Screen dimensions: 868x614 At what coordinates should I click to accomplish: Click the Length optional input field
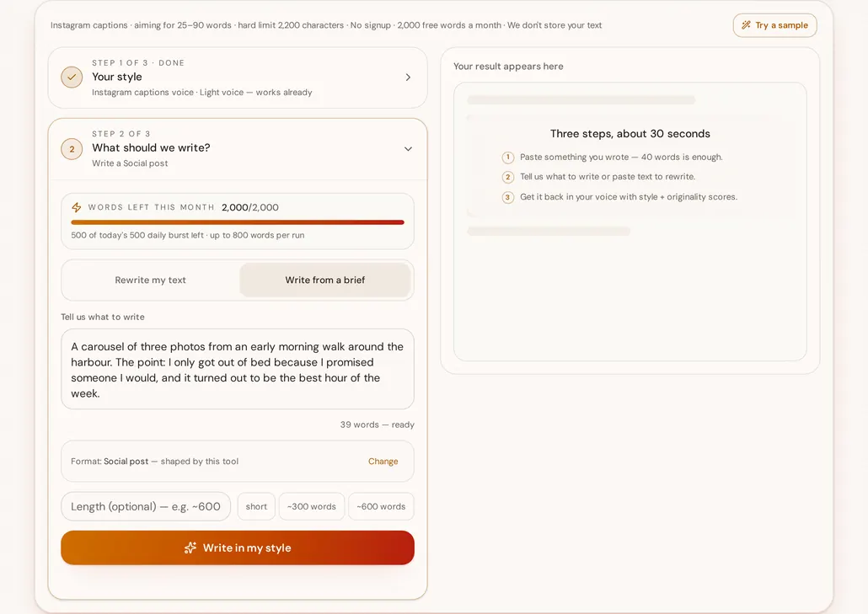(x=146, y=507)
